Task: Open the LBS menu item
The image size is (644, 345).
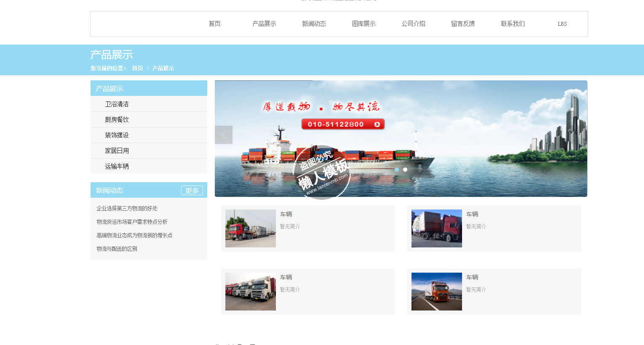Action: pyautogui.click(x=562, y=24)
